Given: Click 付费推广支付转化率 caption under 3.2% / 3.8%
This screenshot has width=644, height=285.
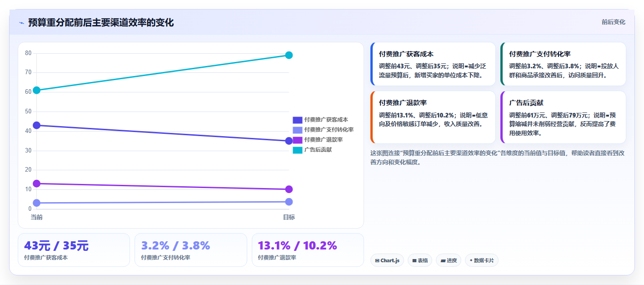Looking at the screenshot, I should coord(165,258).
